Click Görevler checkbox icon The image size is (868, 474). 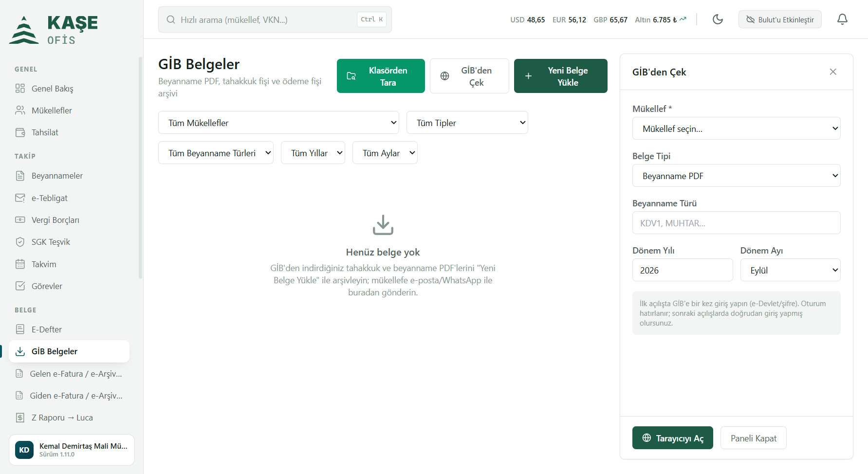coord(20,286)
